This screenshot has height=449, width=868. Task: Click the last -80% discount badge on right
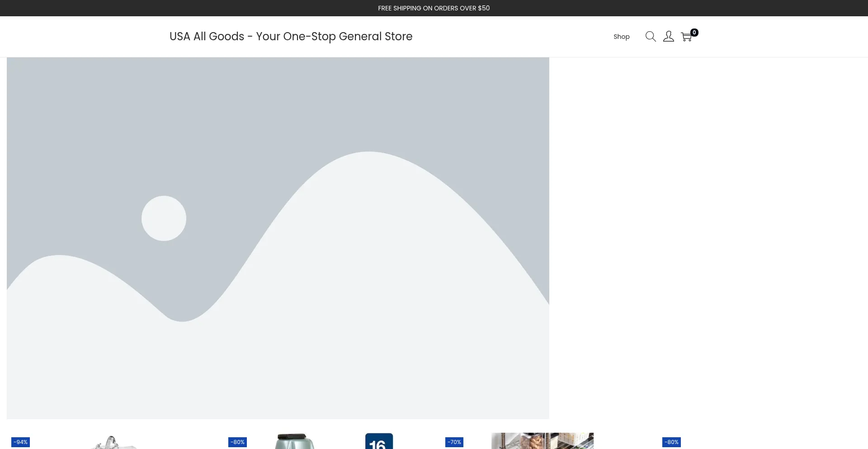point(671,442)
